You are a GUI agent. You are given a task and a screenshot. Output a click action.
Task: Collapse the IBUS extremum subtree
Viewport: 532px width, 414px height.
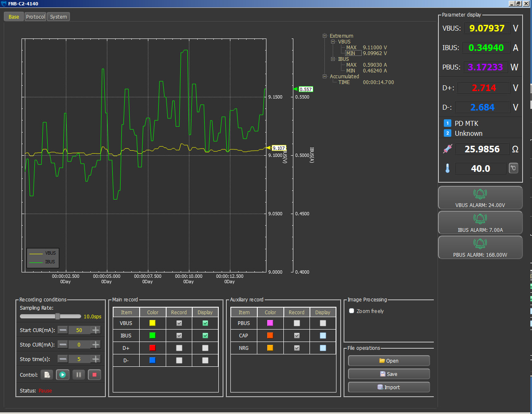pos(334,59)
